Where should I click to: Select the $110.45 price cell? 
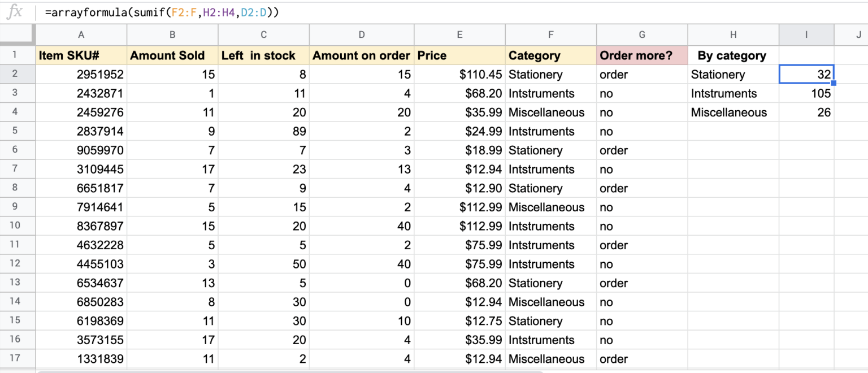click(459, 74)
